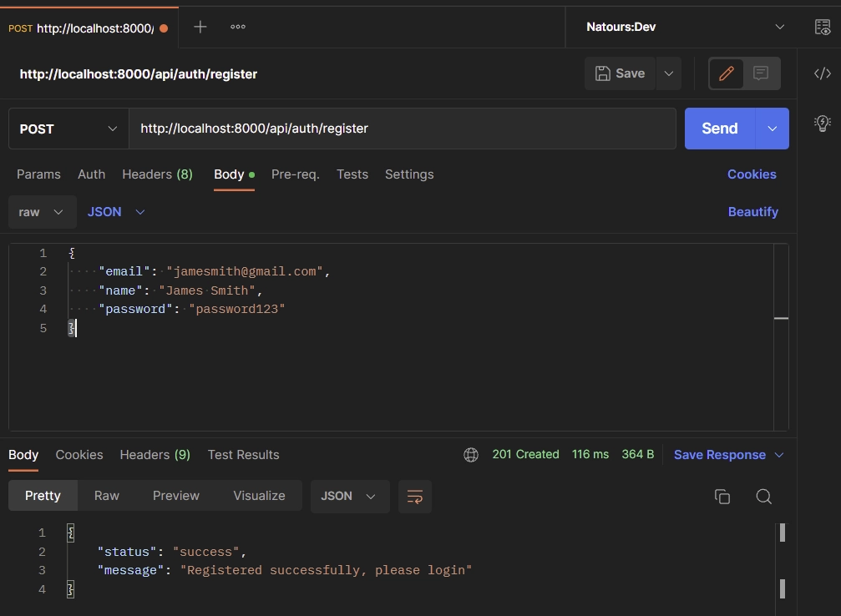Search within the response body
The image size is (841, 616).
[763, 496]
